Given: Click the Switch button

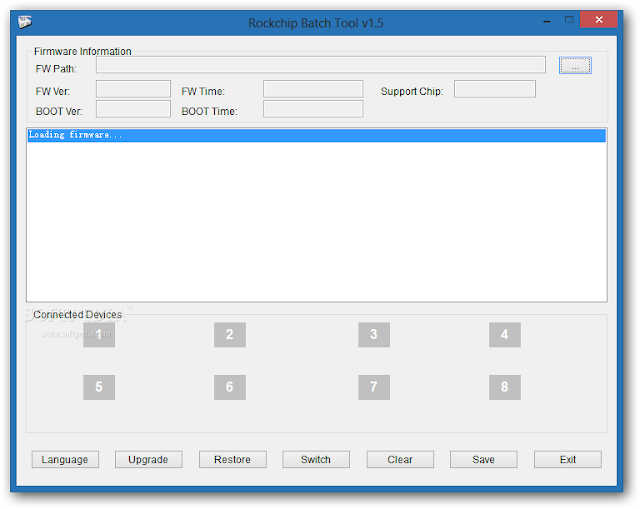Looking at the screenshot, I should [x=316, y=460].
